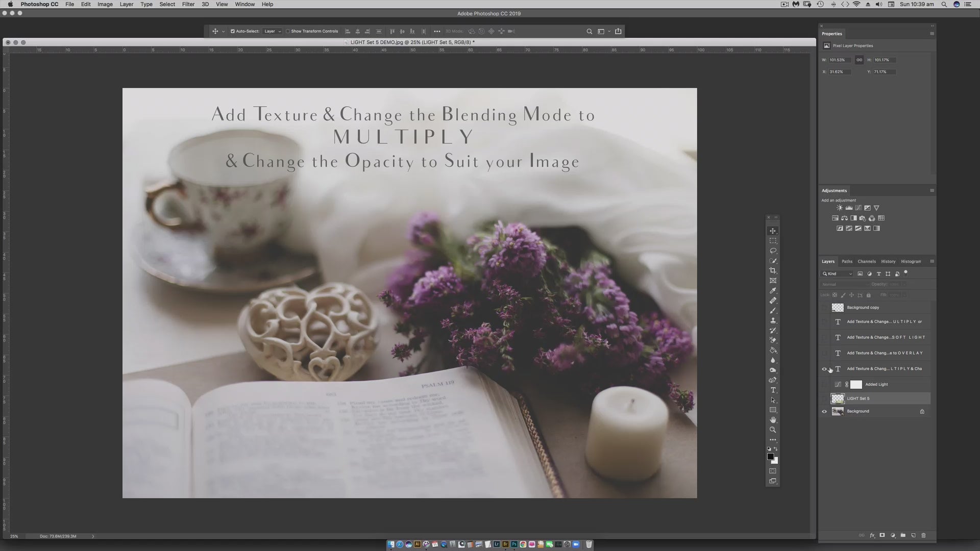Select the Paint Bucket tool
Image resolution: width=980 pixels, height=551 pixels.
click(773, 350)
